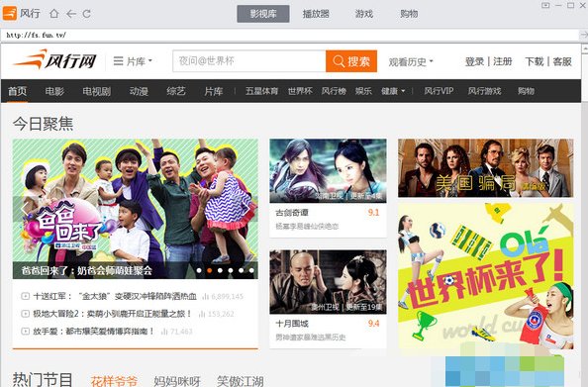
Task: Select the 妈妈咪呀 hot program tab
Action: coord(177,381)
